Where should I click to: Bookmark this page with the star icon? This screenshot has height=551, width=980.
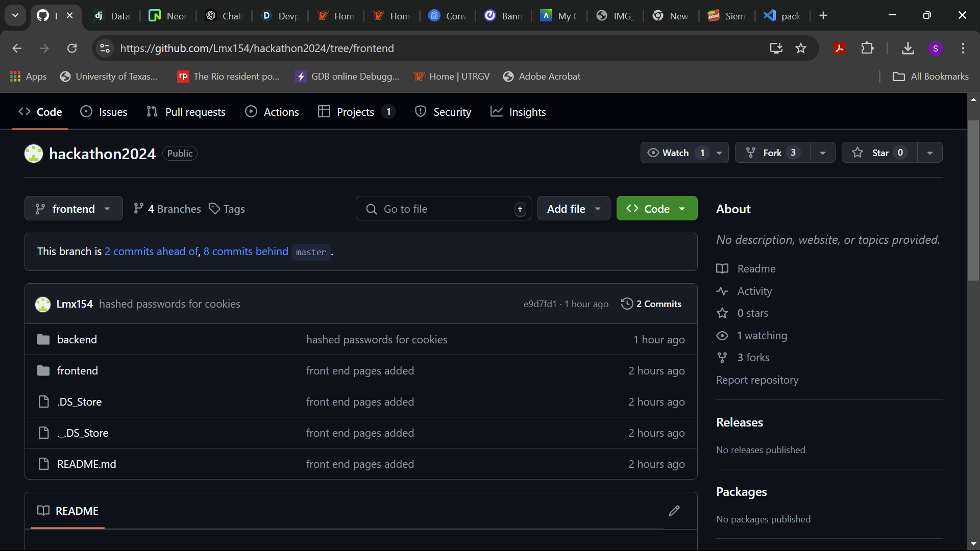coord(801,48)
